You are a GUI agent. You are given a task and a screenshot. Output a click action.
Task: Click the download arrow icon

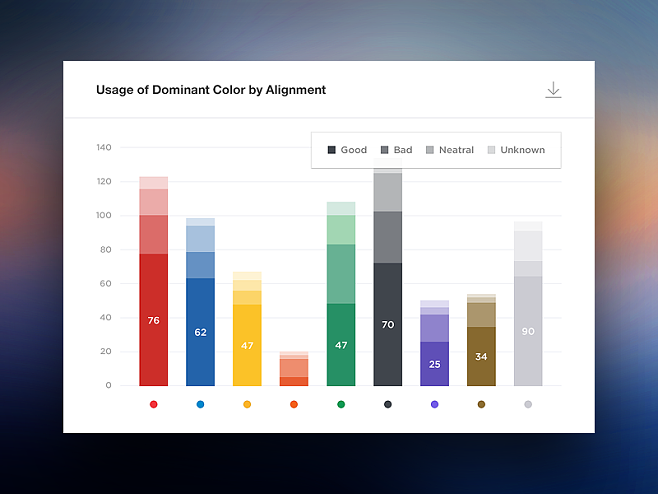point(553,90)
